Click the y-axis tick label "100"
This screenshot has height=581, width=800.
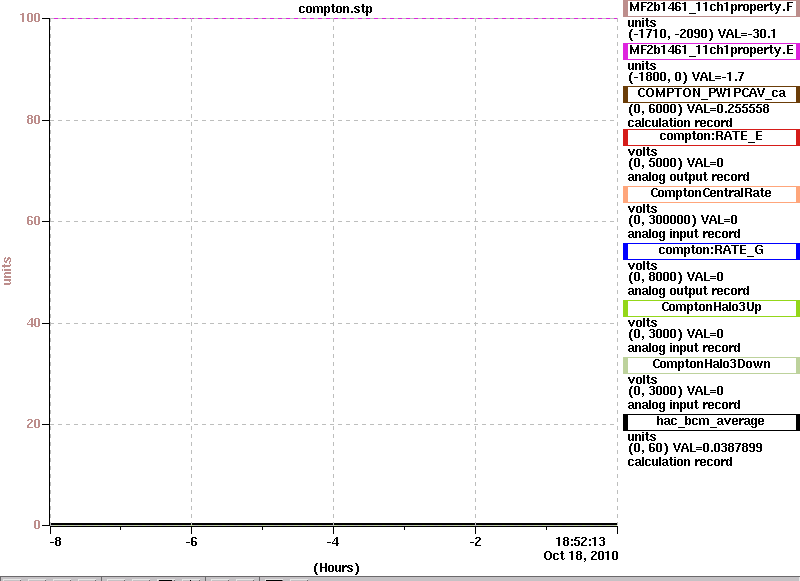pyautogui.click(x=30, y=18)
